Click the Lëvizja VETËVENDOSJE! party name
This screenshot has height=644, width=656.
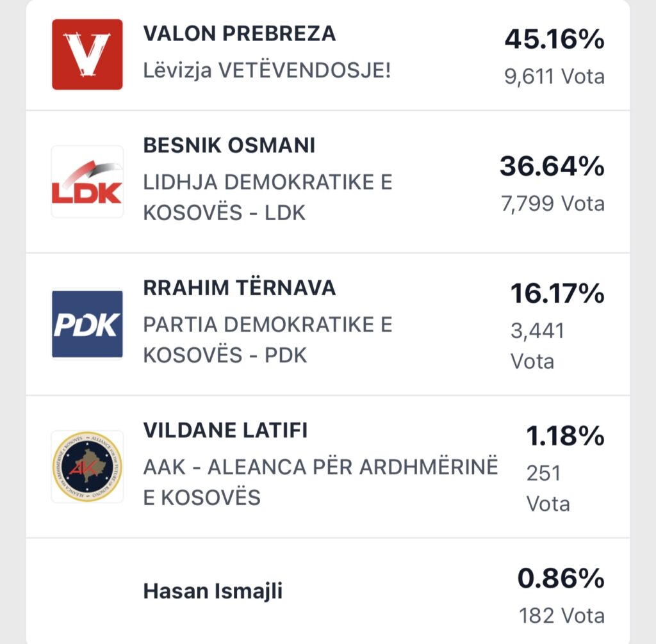point(266,70)
